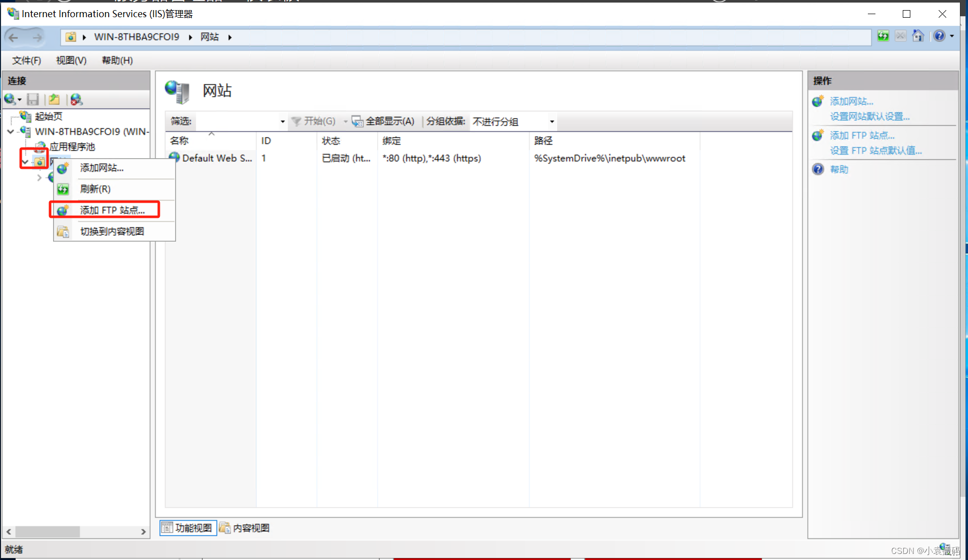Image resolution: width=968 pixels, height=560 pixels.
Task: Select the Default Web S... site row
Action: 217,158
